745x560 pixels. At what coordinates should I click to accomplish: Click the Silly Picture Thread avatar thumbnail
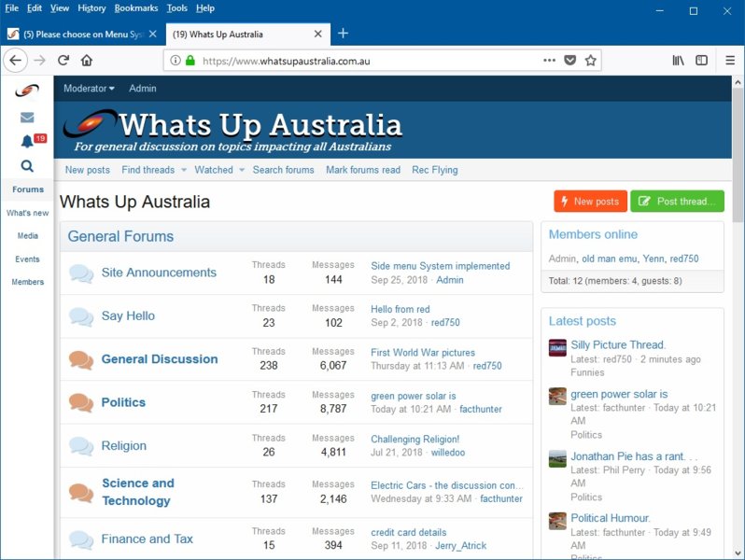tap(557, 348)
